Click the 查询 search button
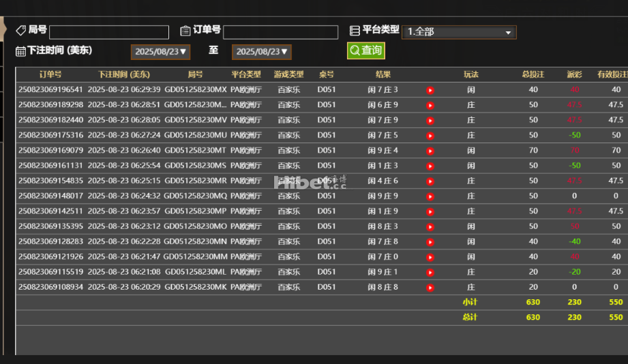The image size is (628, 364). coord(365,50)
